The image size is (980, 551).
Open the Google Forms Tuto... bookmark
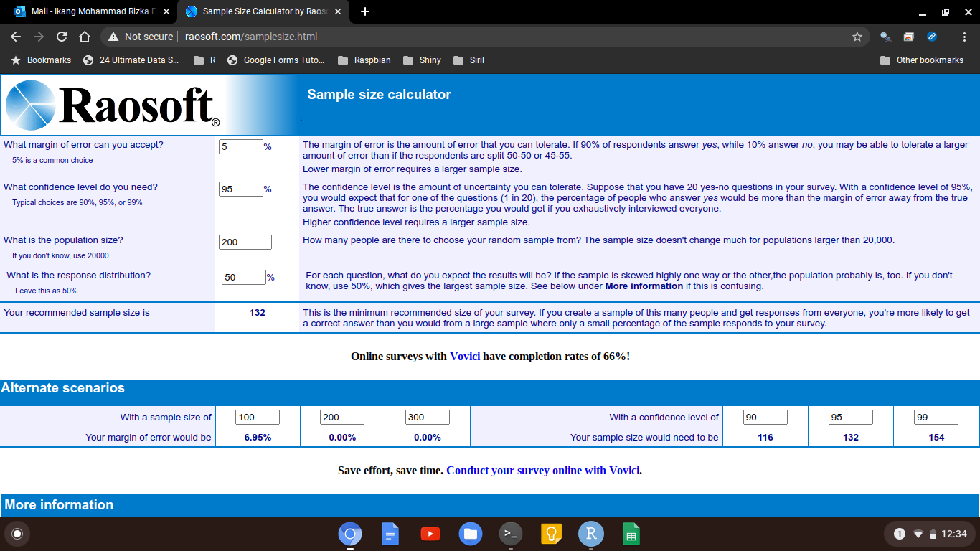coord(276,60)
